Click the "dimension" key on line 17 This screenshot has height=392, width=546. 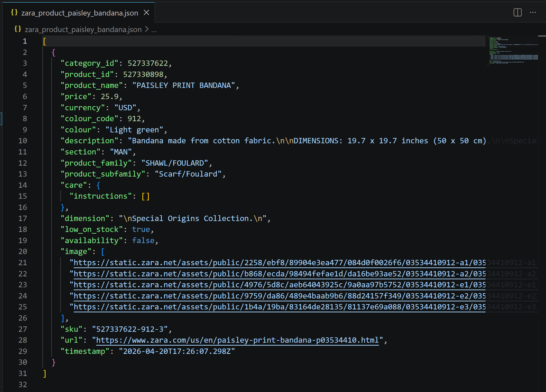(x=85, y=219)
